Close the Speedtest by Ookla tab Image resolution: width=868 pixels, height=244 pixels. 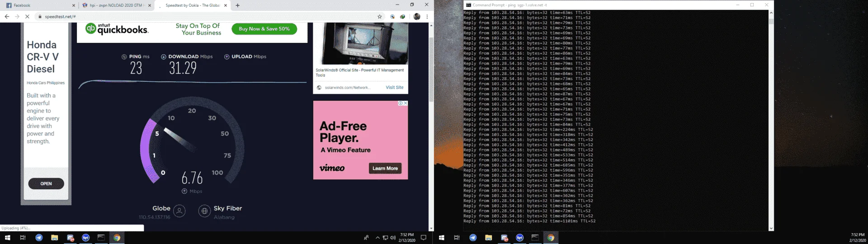(x=225, y=5)
